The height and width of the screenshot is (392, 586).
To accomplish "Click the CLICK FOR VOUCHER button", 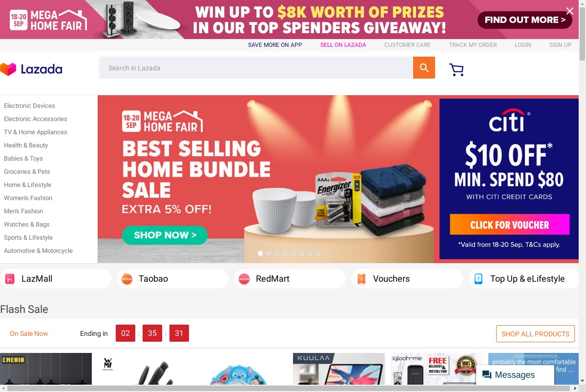I will point(510,225).
